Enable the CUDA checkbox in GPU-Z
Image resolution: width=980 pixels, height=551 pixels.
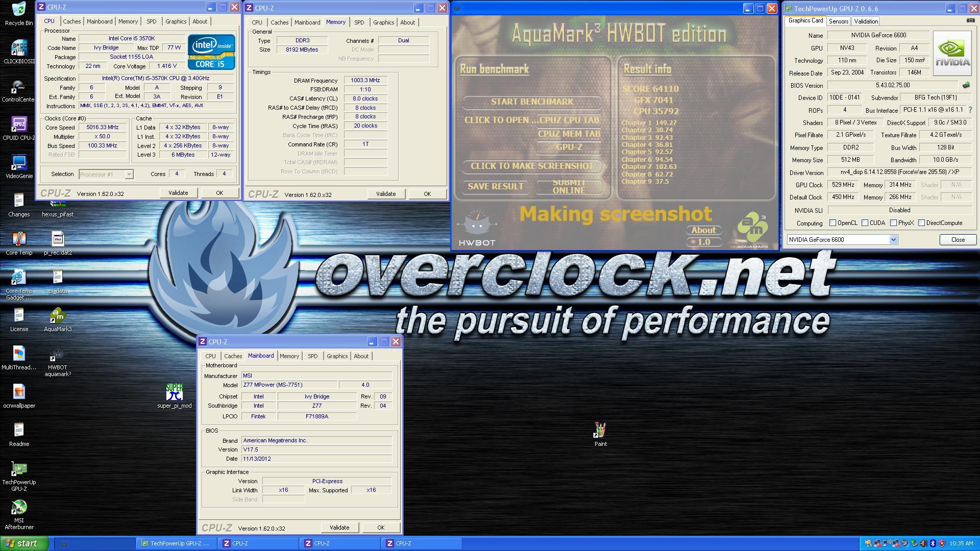[x=865, y=223]
